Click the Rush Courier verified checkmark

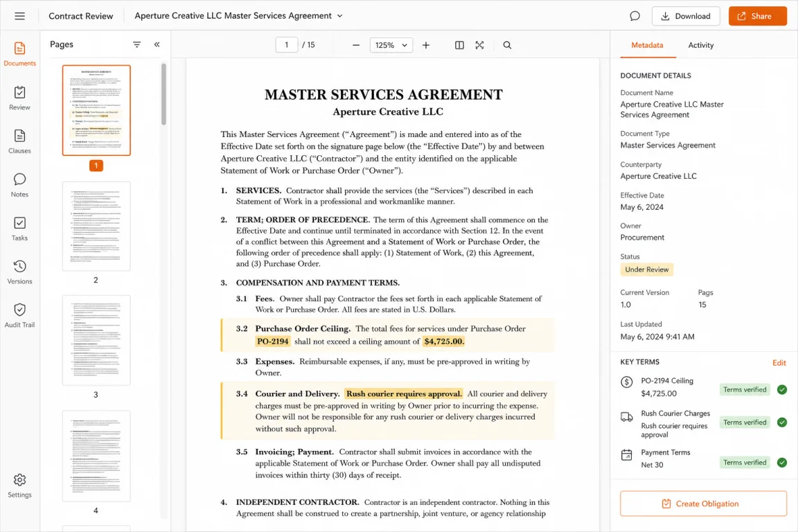point(781,422)
